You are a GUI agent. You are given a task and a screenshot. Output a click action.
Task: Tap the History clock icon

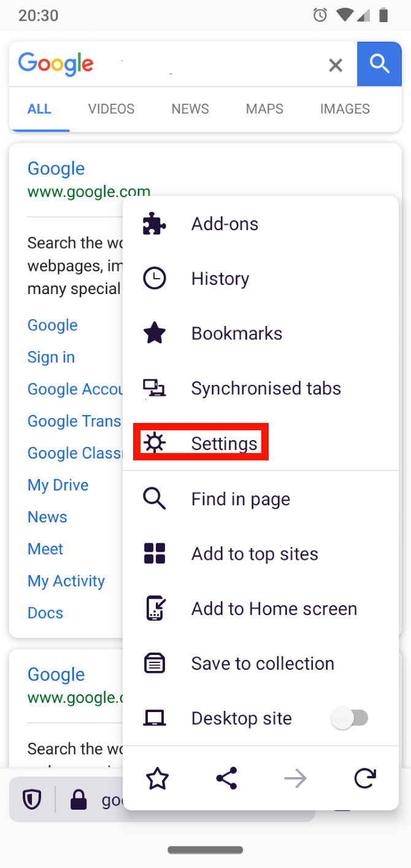tap(155, 279)
